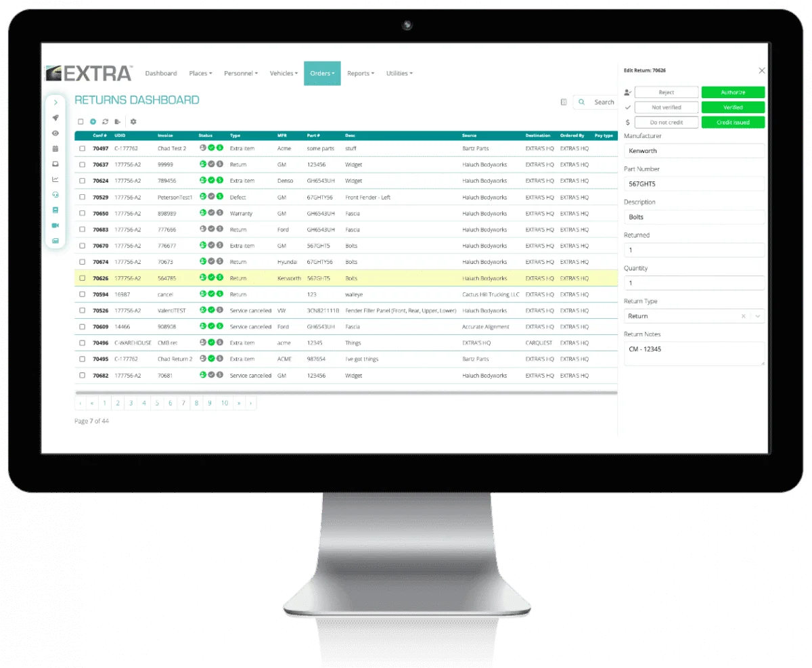Select the Do not credit button
This screenshot has height=668, width=812.
tap(667, 123)
